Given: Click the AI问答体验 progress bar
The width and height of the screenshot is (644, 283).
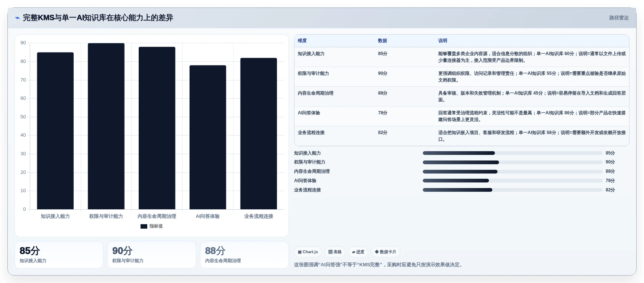Looking at the screenshot, I should tap(512, 181).
